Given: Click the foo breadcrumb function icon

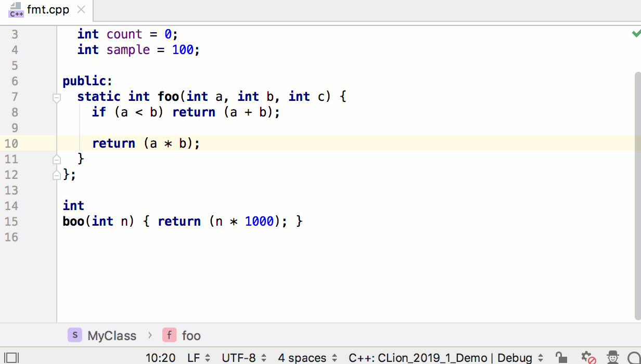Looking at the screenshot, I should (169, 335).
